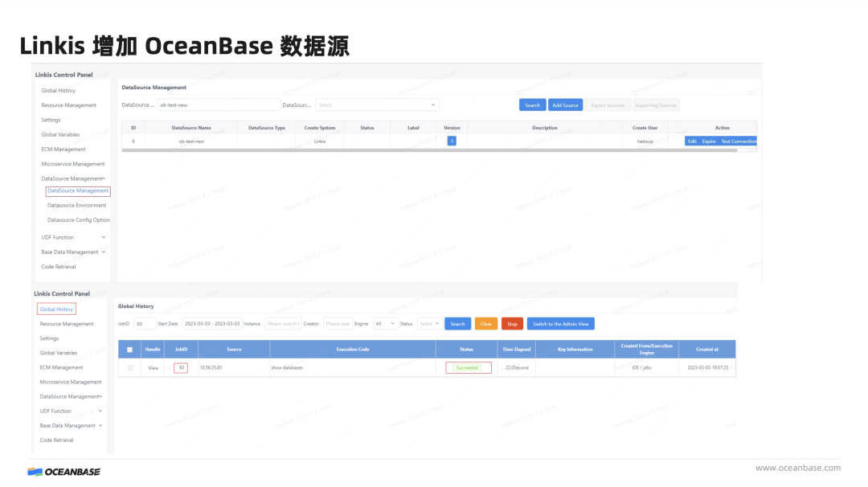Open Microservice Management in the lower sidebar
Screen dimensions: 868x487
[70, 382]
